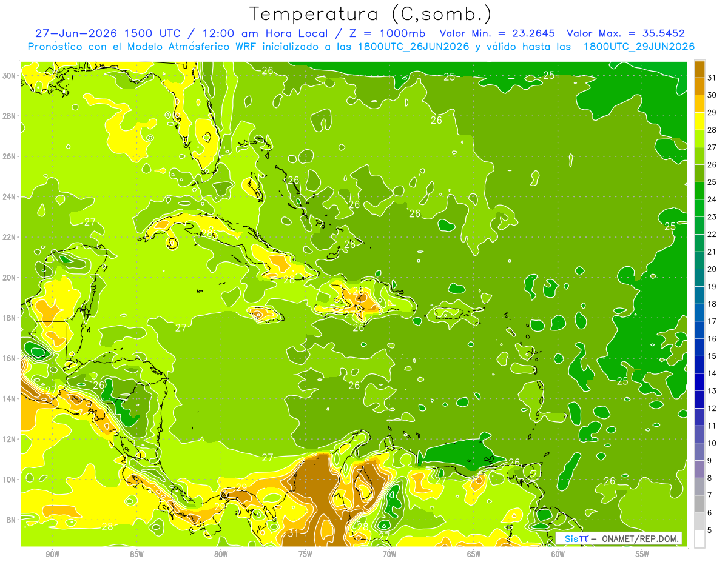Screen dimensions: 728x562
Task: Select the "Valor Min. = 23.2645" value
Action: (497, 33)
